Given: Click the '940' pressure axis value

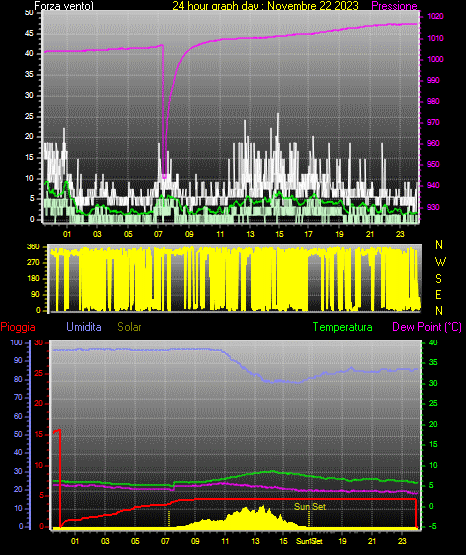Looking at the screenshot, I should (x=433, y=185).
